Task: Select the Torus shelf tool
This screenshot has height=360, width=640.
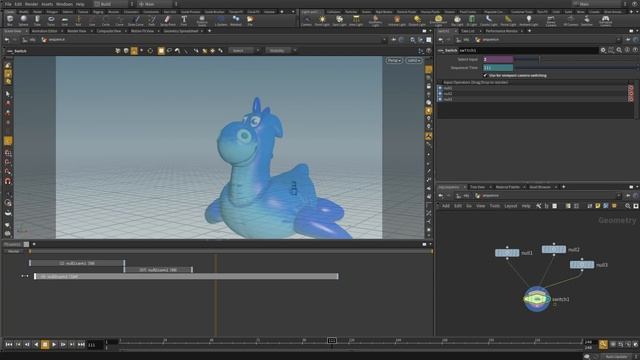Action: tap(51, 20)
